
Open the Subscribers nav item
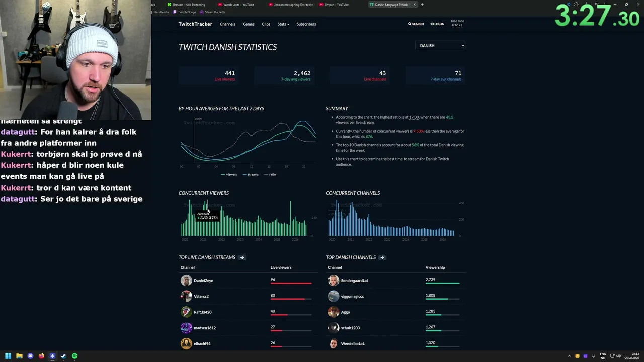point(306,24)
